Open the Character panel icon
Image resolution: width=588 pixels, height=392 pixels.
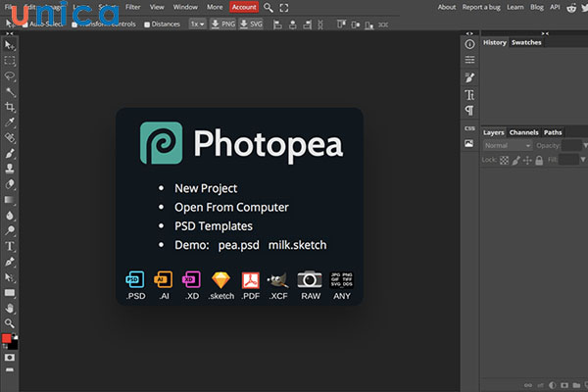[x=469, y=94]
